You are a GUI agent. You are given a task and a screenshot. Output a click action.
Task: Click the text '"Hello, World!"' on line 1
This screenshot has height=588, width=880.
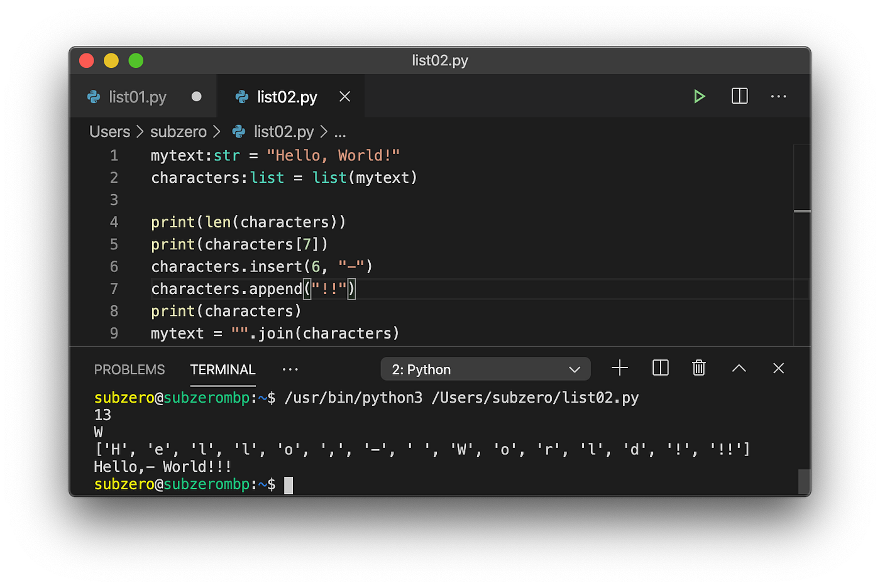pyautogui.click(x=333, y=155)
